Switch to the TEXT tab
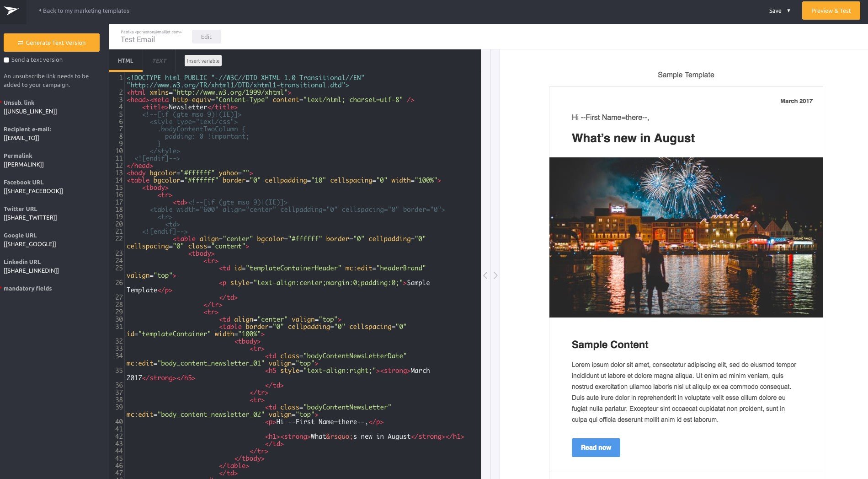The height and width of the screenshot is (479, 868). tap(159, 61)
